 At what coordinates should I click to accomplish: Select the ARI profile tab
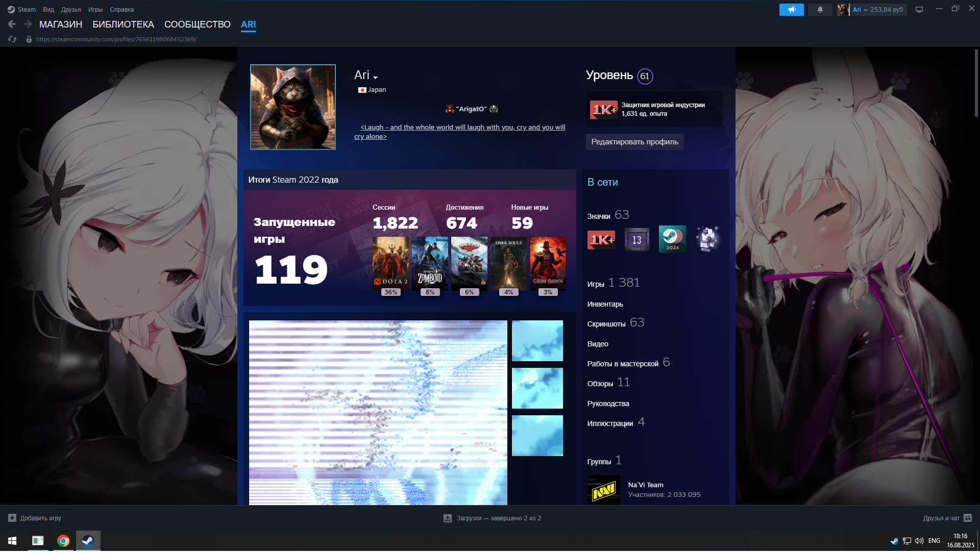coord(249,24)
